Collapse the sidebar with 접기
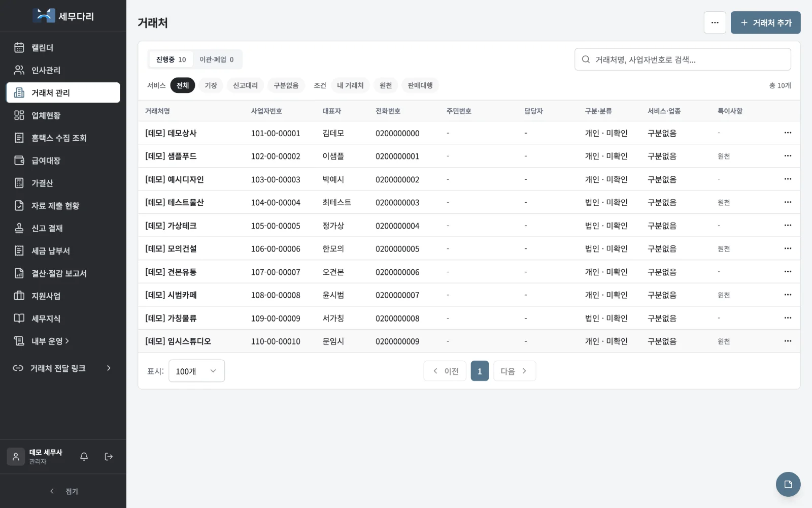The width and height of the screenshot is (812, 508). [x=63, y=491]
